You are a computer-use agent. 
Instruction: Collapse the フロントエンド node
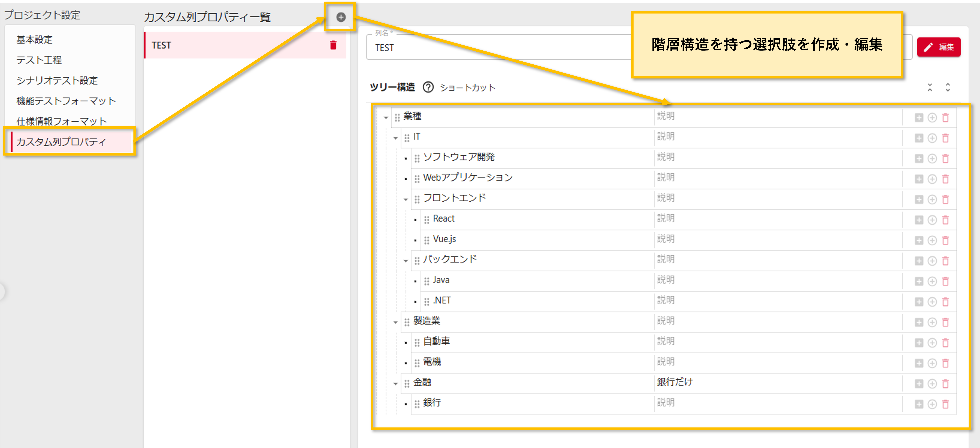406,200
